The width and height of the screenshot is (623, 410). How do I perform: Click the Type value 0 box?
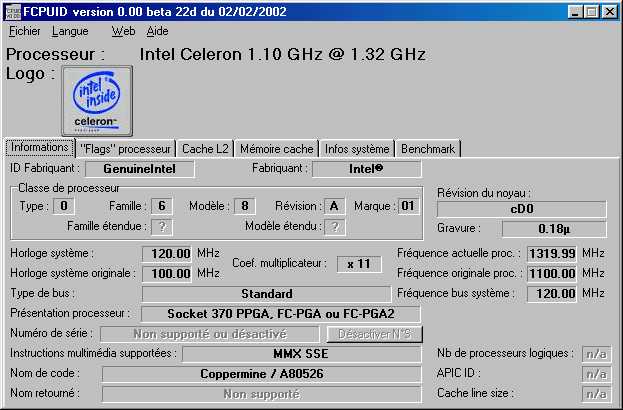64,206
